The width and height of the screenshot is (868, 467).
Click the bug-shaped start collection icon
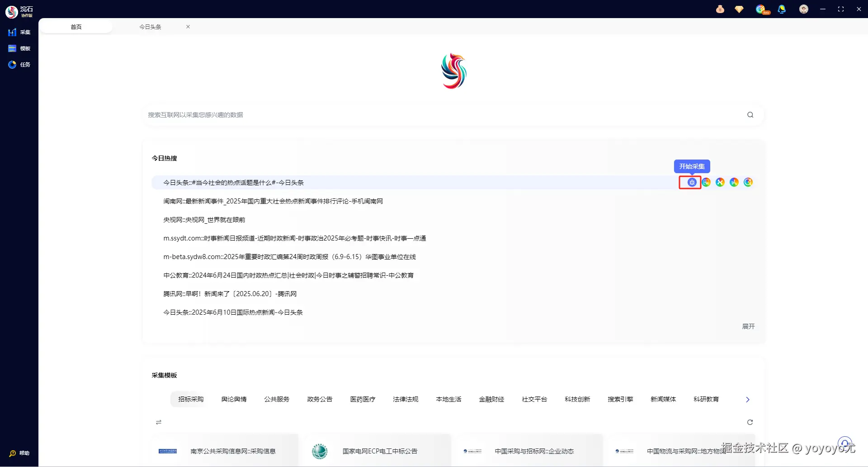[692, 182]
